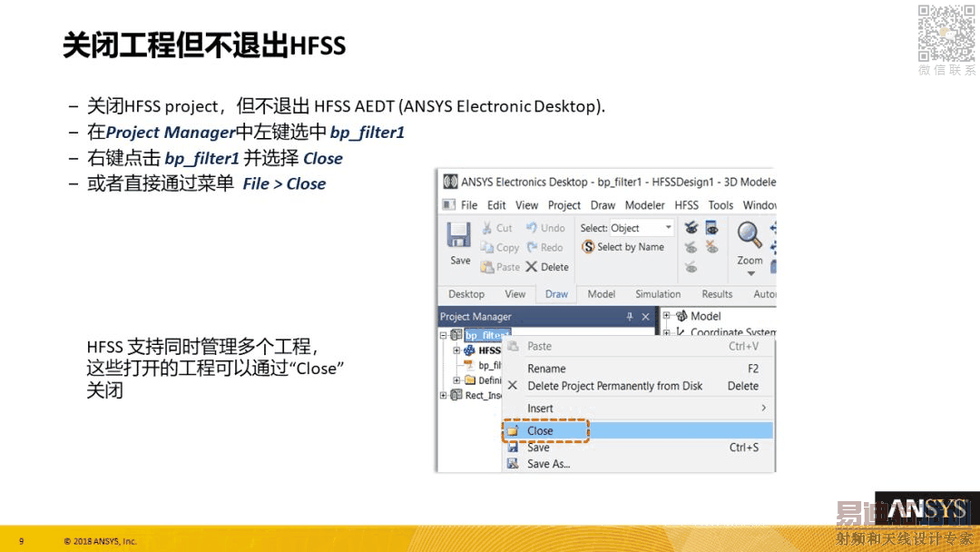
Task: Choose Save As... in the context menu
Action: click(638, 464)
